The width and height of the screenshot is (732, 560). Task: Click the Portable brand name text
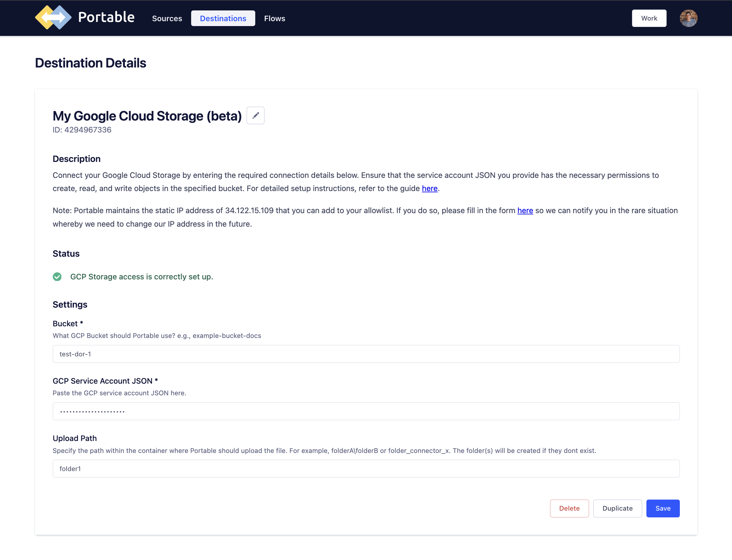point(106,17)
